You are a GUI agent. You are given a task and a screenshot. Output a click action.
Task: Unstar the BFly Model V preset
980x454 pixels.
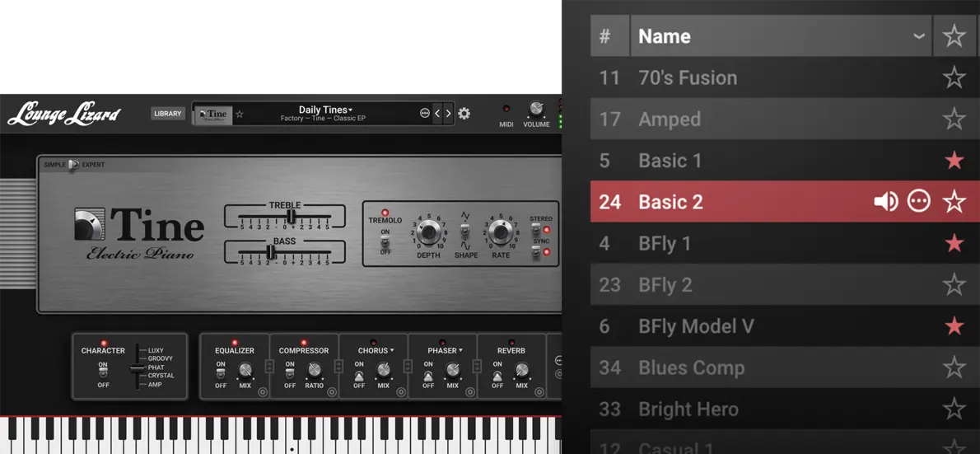coord(954,325)
